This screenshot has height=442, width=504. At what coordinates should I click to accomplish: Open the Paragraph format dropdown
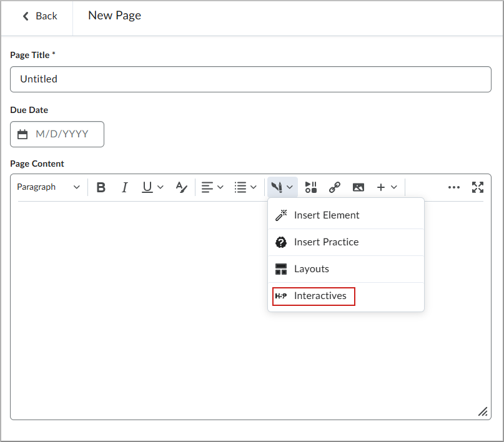click(49, 187)
